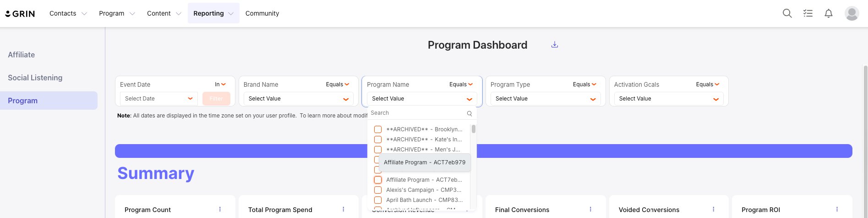Open the Program Name Select Value dropdown
868x218 pixels.
(x=422, y=99)
